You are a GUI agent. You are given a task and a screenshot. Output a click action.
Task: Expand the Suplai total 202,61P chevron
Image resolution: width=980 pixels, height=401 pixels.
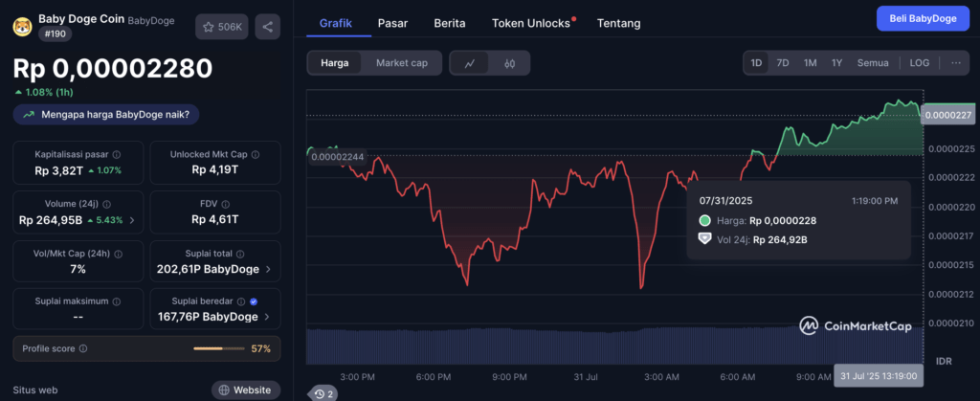[x=268, y=269]
